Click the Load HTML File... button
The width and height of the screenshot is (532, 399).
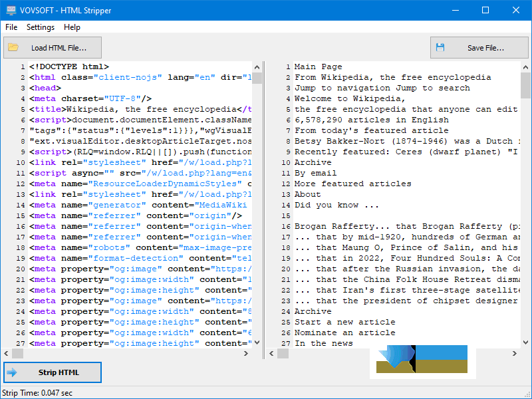coord(53,47)
